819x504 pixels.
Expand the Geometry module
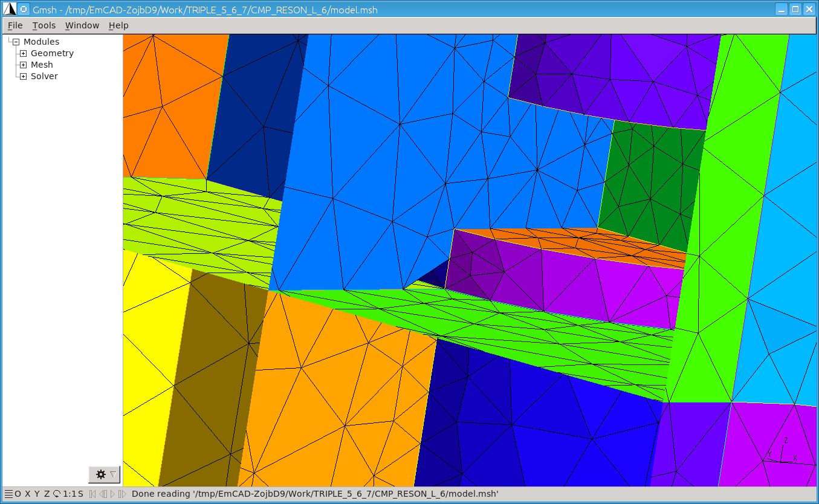pyautogui.click(x=23, y=54)
